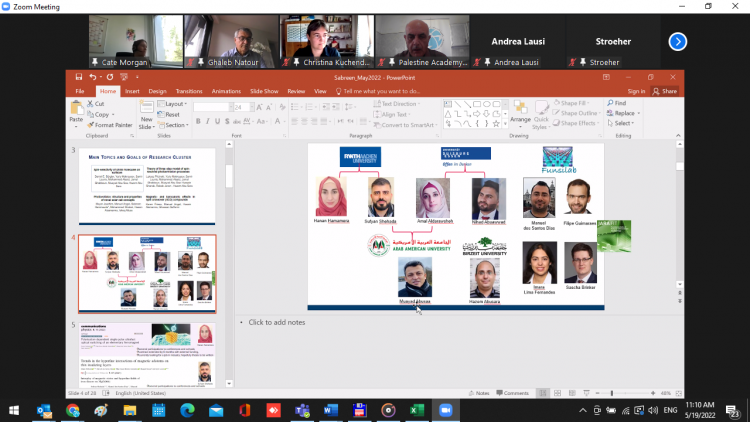
Task: Expand the shapes gallery More arrow
Action: [505, 123]
